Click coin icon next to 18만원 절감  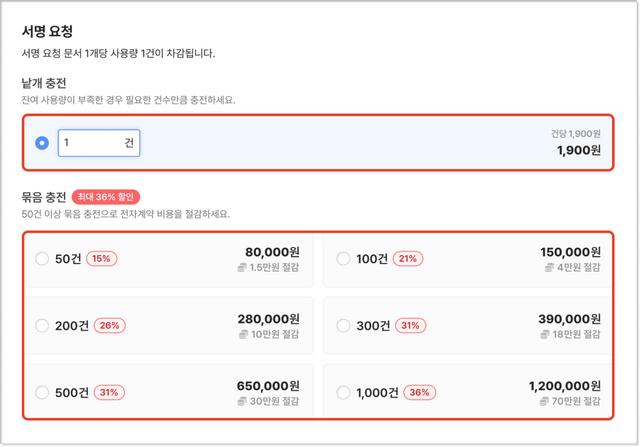point(545,335)
